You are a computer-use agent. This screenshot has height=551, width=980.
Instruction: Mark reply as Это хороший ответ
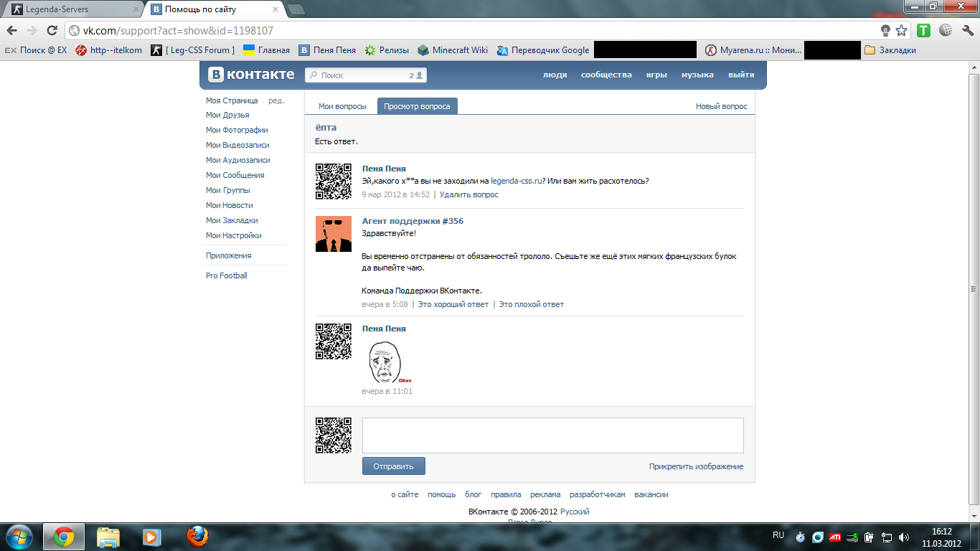coord(453,304)
